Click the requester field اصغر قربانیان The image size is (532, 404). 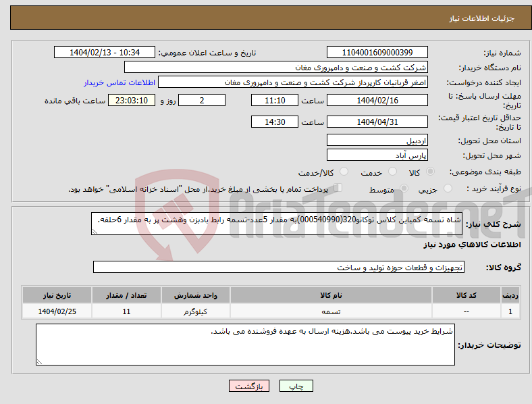point(293,82)
